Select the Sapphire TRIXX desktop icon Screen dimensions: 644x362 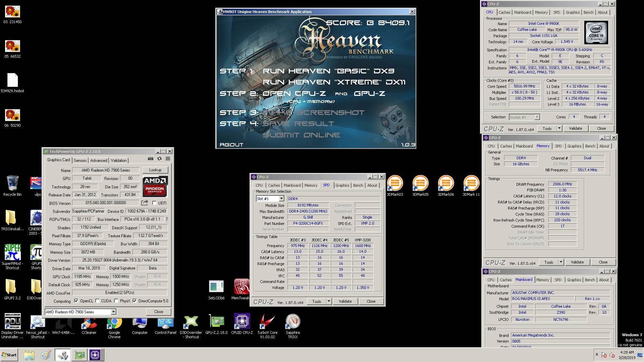293,326
